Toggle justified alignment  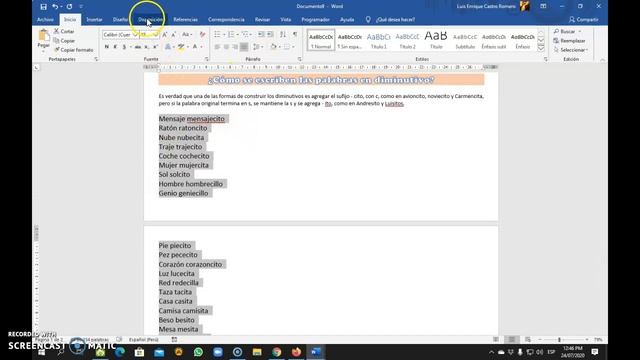[244, 47]
